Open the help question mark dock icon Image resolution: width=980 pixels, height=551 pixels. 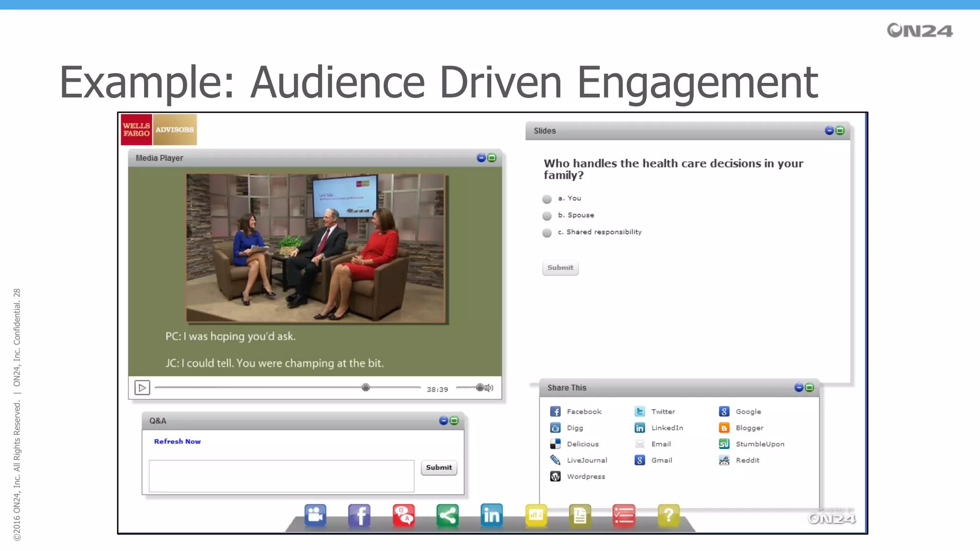pos(668,516)
